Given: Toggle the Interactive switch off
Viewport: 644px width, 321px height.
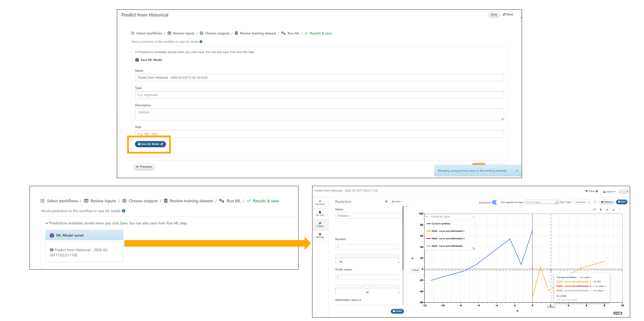Looking at the screenshot, I should tap(495, 202).
